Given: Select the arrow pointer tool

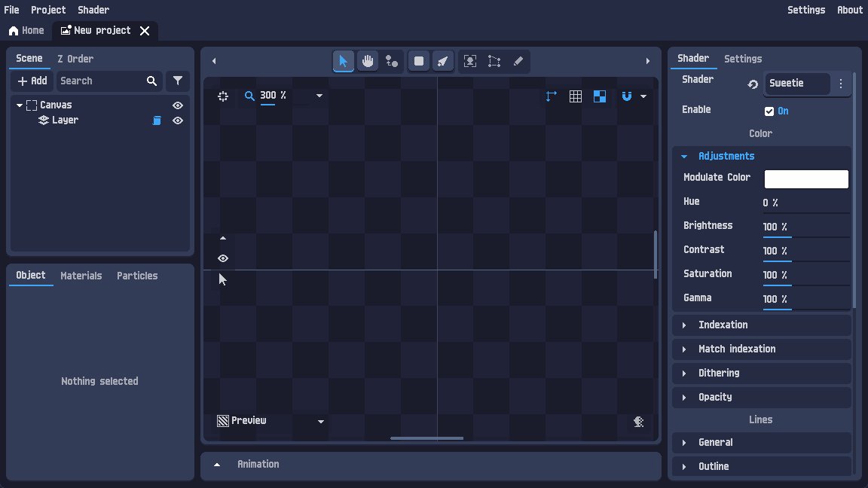Looking at the screenshot, I should click(x=344, y=62).
